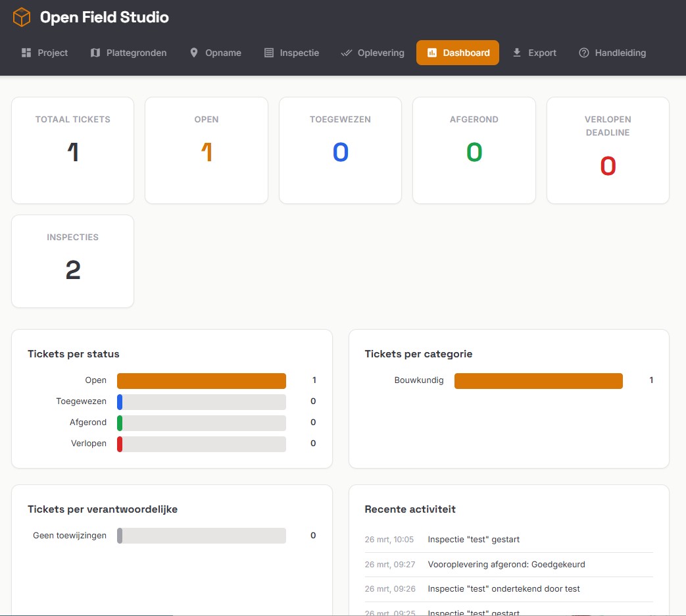The width and height of the screenshot is (686, 616).
Task: Click the Geen toewijzingen bar
Action: (201, 536)
